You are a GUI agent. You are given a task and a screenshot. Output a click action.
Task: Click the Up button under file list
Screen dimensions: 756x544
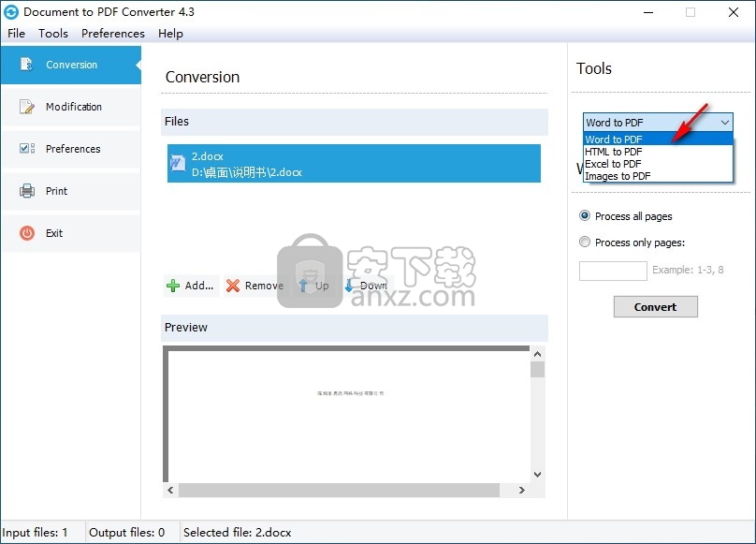click(314, 286)
